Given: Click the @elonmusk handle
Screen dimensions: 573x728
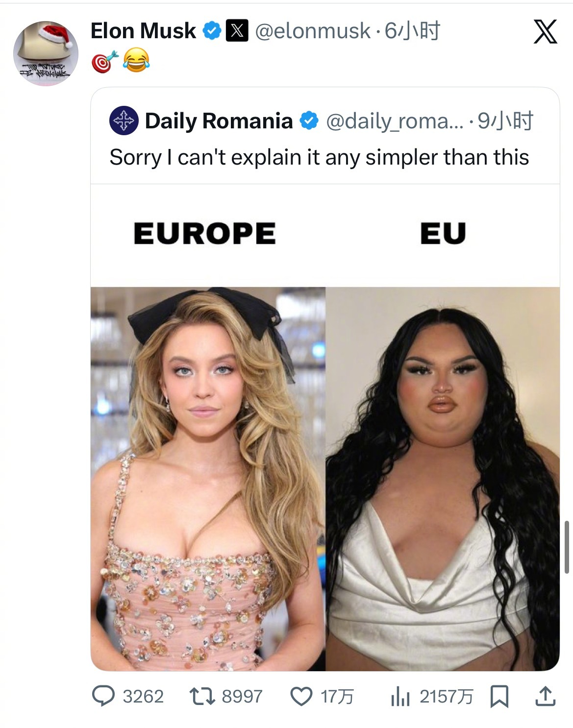Looking at the screenshot, I should click(x=312, y=31).
